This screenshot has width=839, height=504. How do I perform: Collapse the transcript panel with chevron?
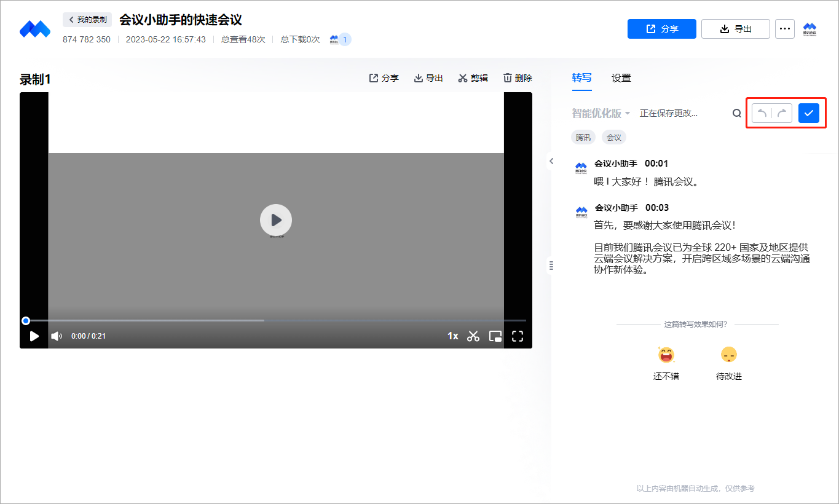point(551,161)
